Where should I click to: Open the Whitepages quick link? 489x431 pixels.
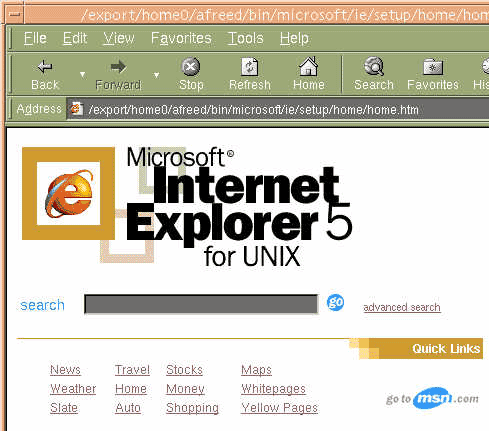coord(273,389)
